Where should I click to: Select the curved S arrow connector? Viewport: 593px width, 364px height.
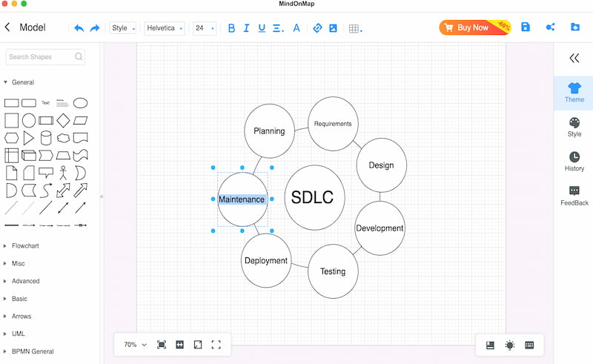[46, 191]
